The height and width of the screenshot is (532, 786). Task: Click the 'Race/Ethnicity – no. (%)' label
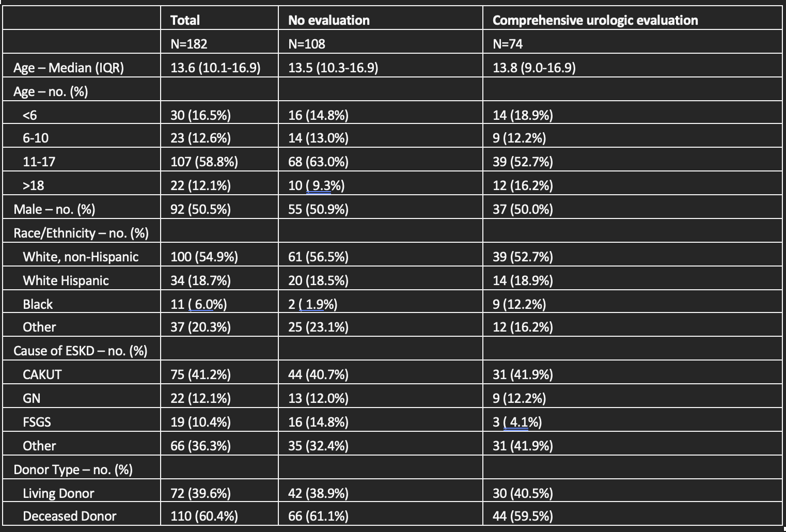81,233
